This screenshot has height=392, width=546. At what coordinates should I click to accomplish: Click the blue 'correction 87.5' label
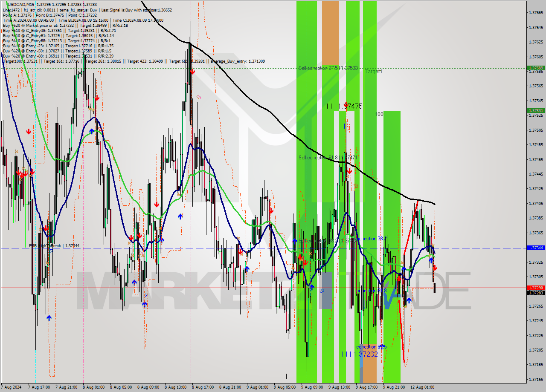pos(372,347)
